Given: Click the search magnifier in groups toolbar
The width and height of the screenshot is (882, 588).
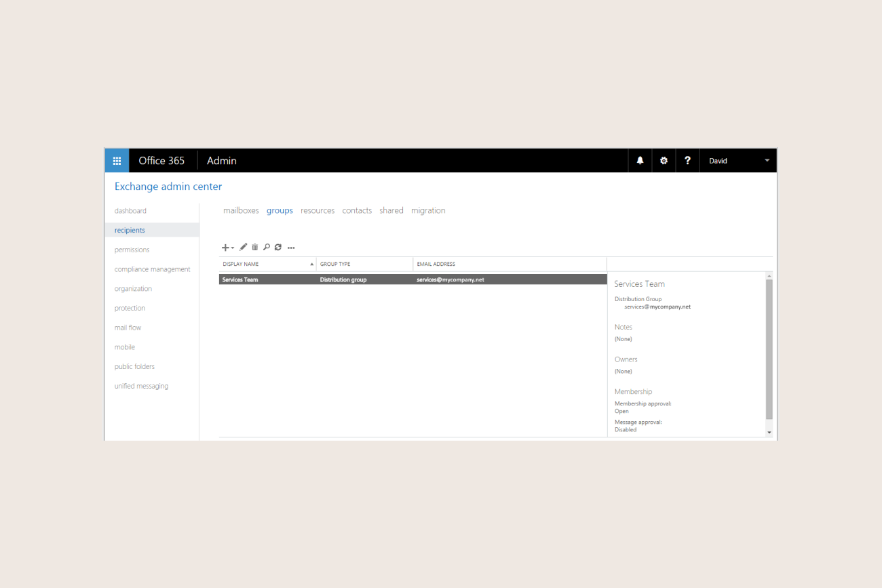Looking at the screenshot, I should point(267,248).
